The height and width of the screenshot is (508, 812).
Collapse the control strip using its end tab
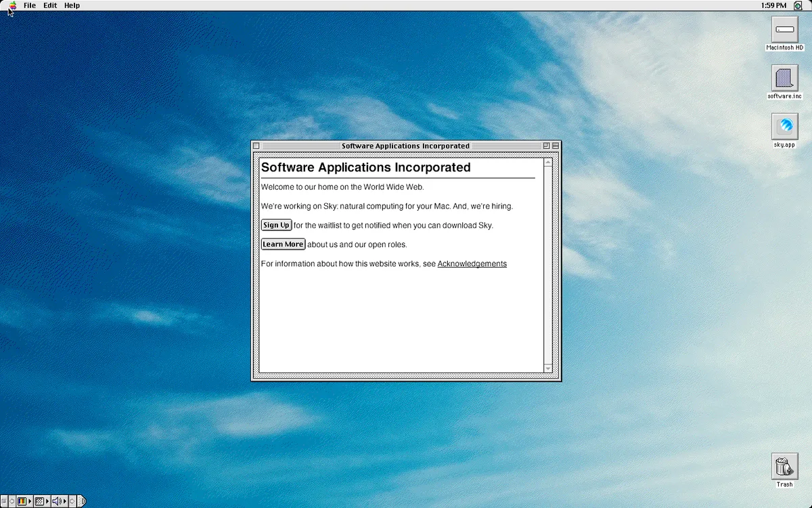point(82,501)
